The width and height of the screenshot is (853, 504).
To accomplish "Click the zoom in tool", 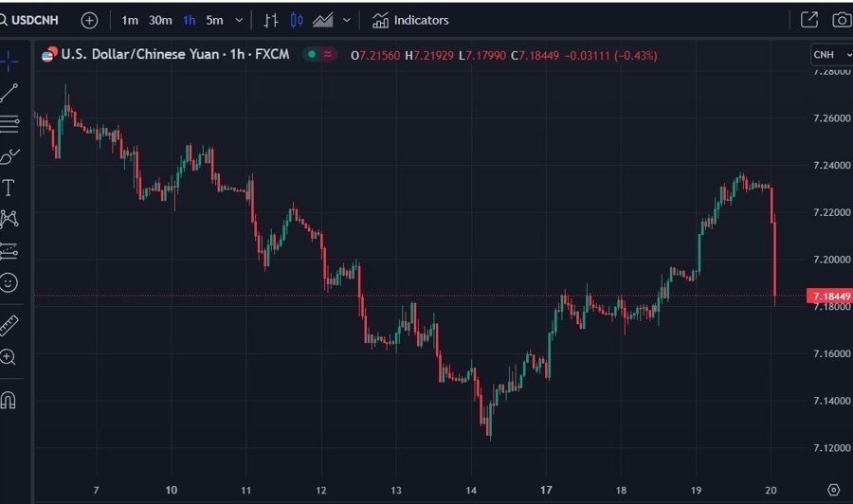I will 9,357.
